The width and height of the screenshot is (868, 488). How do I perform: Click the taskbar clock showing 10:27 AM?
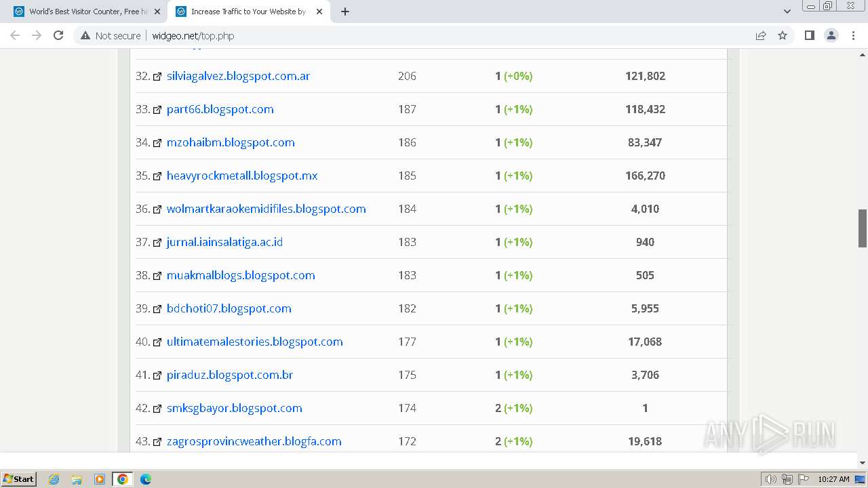pyautogui.click(x=833, y=479)
